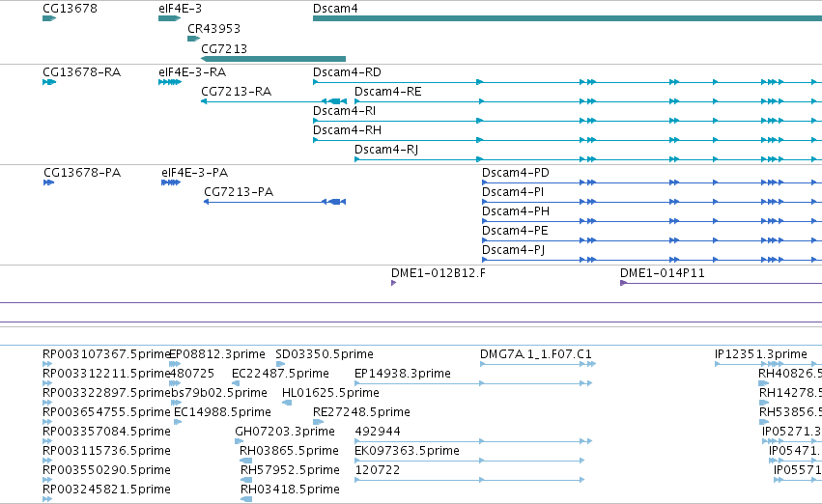This screenshot has width=822, height=504.
Task: Select the Dscam4 gene bar
Action: [567, 18]
